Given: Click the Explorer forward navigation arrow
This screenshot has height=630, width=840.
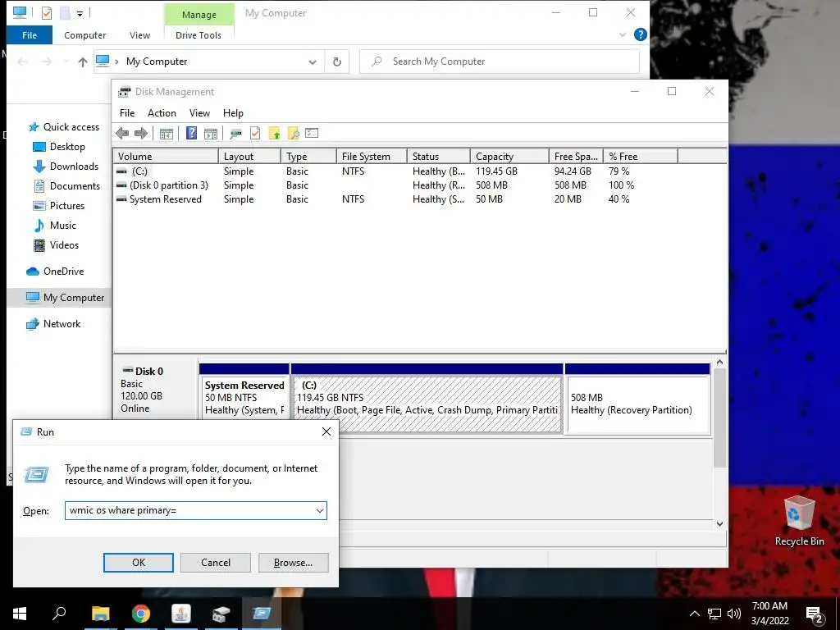Looking at the screenshot, I should tap(47, 62).
